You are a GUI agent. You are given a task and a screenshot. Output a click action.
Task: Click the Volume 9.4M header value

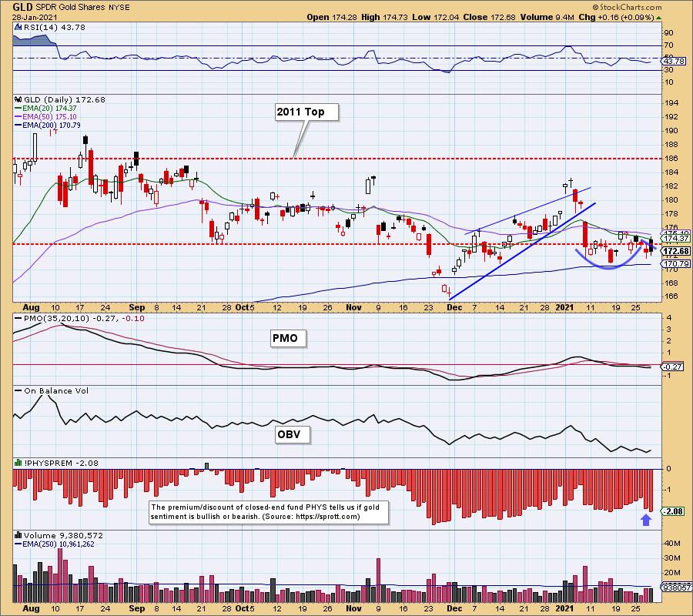click(547, 17)
